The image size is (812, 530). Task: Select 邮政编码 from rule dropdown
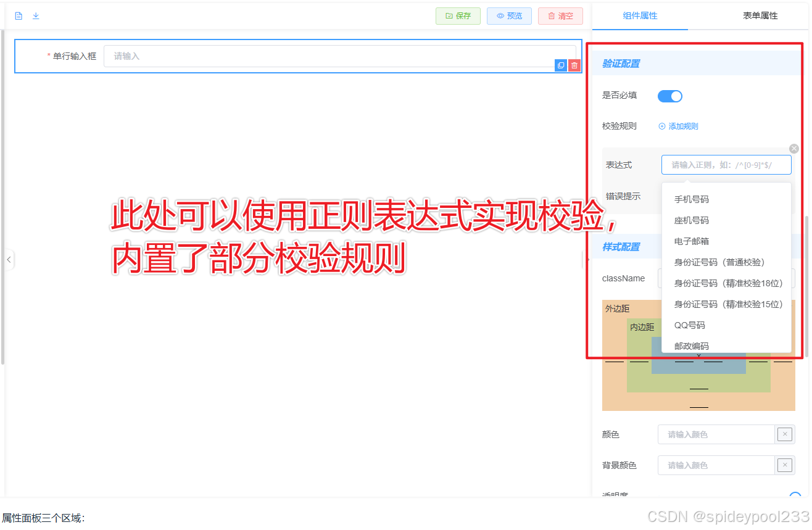pyautogui.click(x=726, y=346)
